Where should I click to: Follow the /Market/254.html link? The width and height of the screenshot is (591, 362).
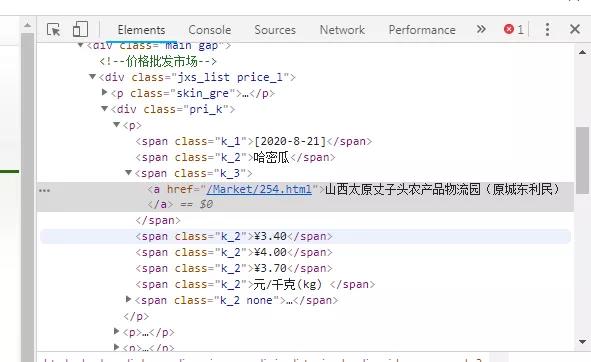[259, 189]
